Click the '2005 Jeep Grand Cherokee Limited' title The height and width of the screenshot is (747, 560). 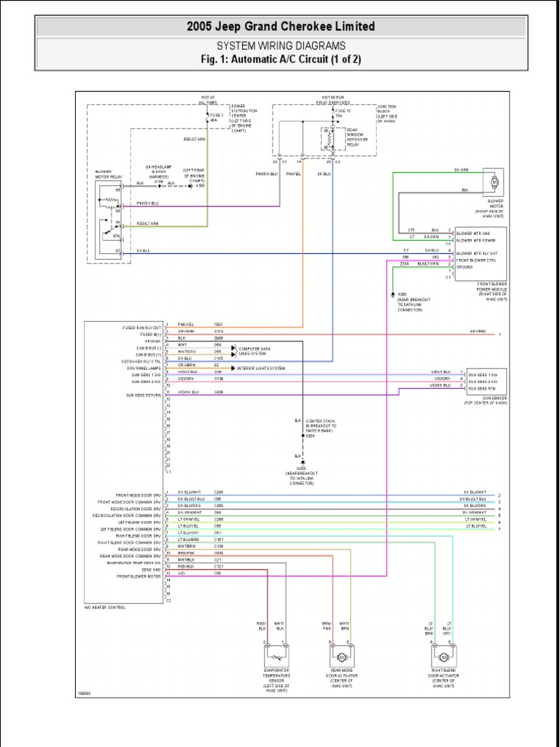click(x=281, y=27)
